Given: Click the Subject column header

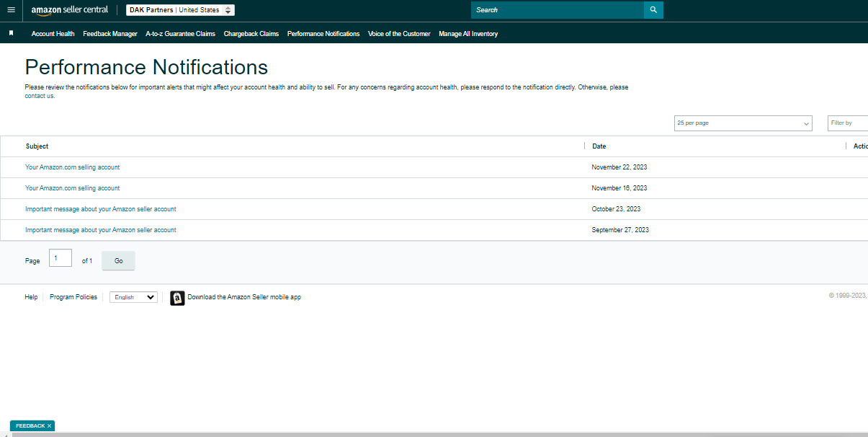Looking at the screenshot, I should tap(37, 146).
